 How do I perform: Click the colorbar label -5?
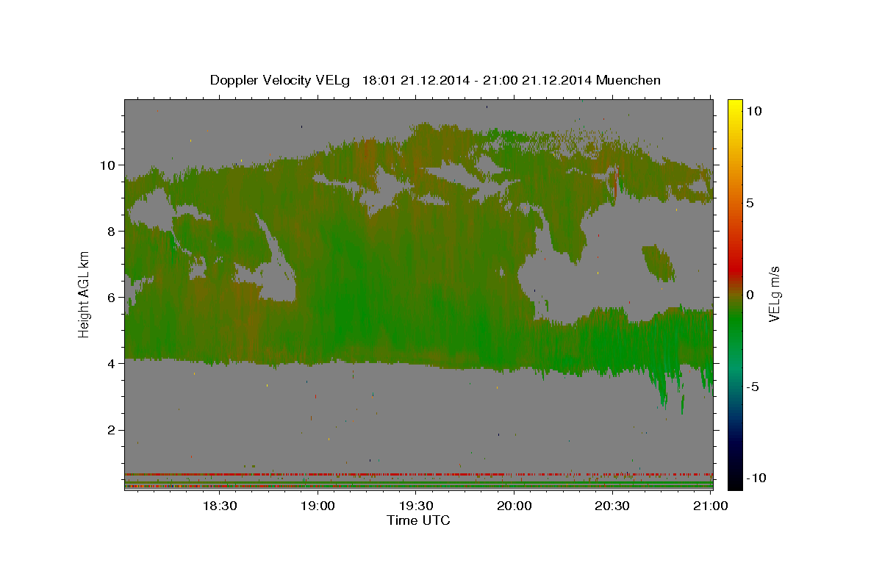[x=753, y=387]
